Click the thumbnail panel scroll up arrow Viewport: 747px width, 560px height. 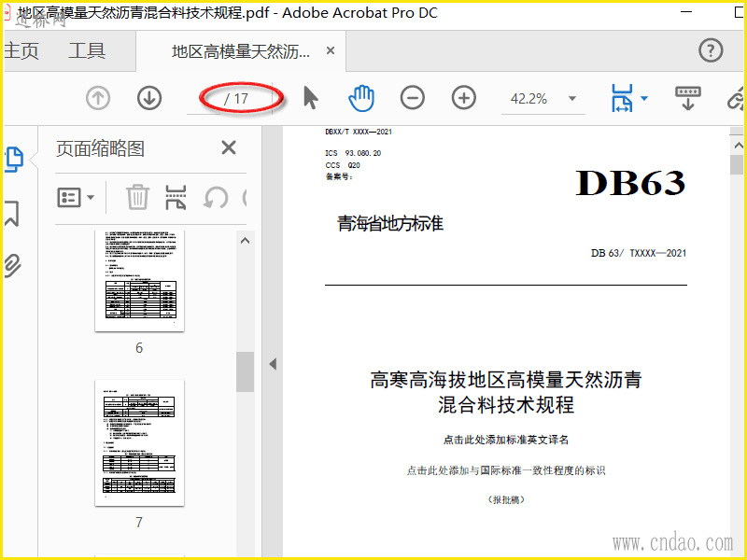coord(245,241)
